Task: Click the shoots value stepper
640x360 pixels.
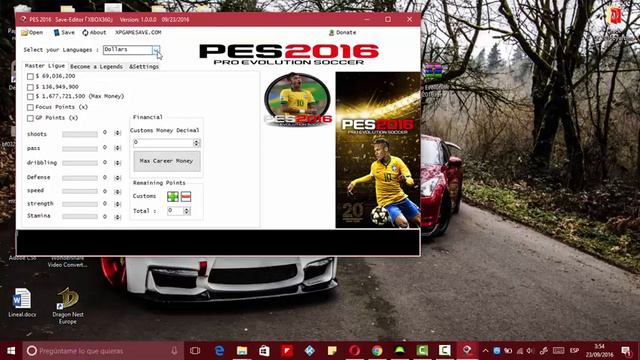Action: tap(118, 133)
